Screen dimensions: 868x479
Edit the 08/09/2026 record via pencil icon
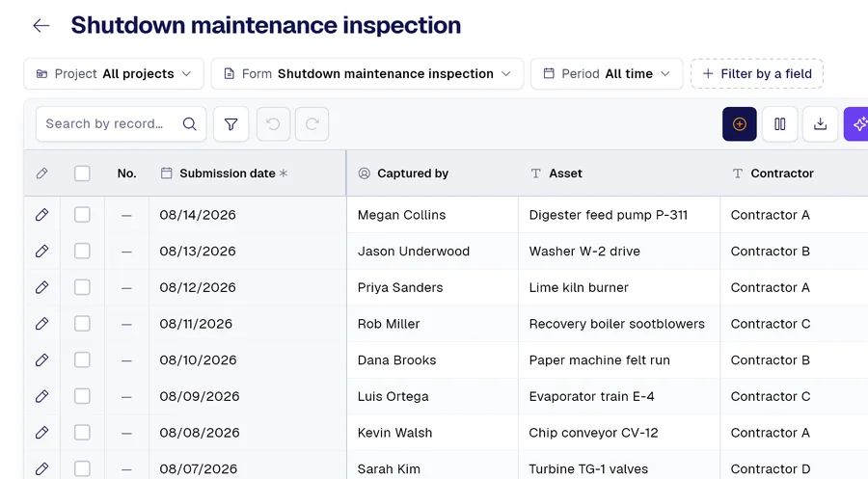41,396
